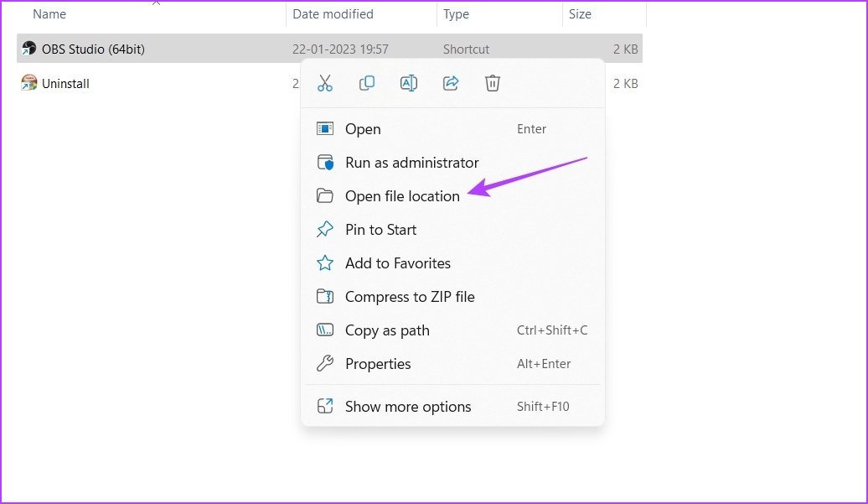Sort by the Size column header
The width and height of the screenshot is (868, 504).
(x=580, y=14)
